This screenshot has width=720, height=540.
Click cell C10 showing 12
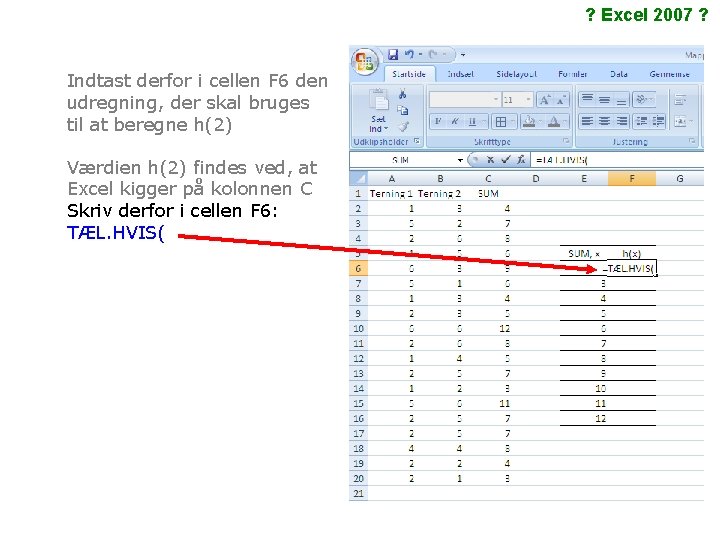(x=488, y=328)
